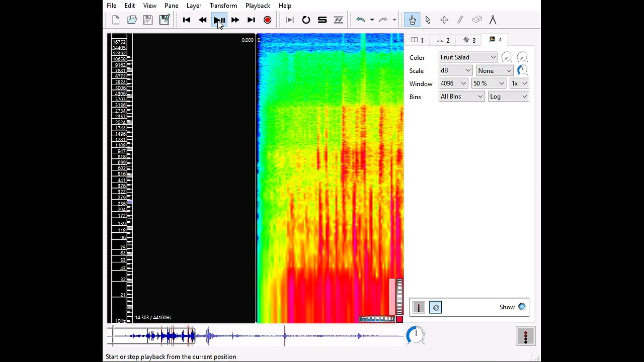The image size is (644, 362).
Task: Click the playback speed dial
Action: (x=416, y=335)
